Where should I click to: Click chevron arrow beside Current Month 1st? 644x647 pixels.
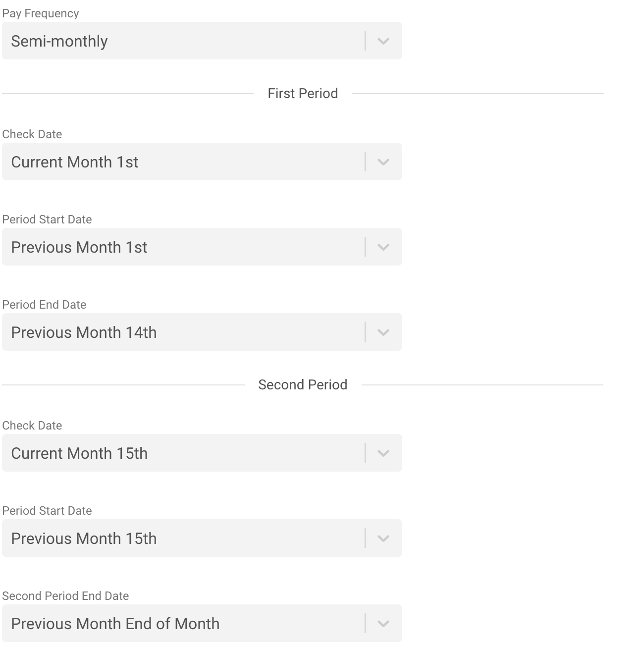(x=383, y=162)
